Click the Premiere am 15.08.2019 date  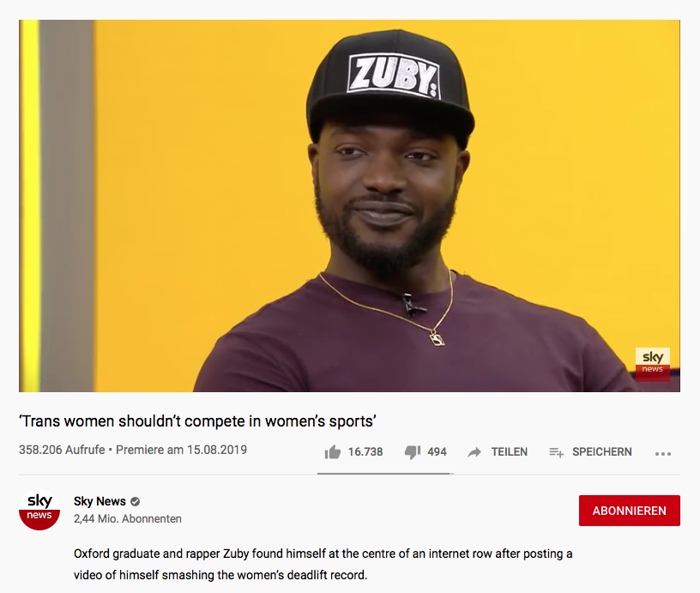(181, 450)
